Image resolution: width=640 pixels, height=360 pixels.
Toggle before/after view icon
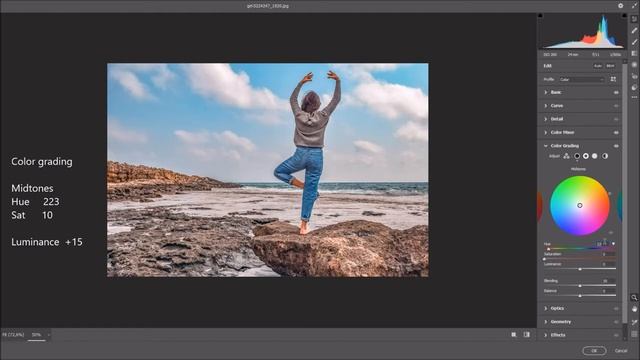[527, 335]
